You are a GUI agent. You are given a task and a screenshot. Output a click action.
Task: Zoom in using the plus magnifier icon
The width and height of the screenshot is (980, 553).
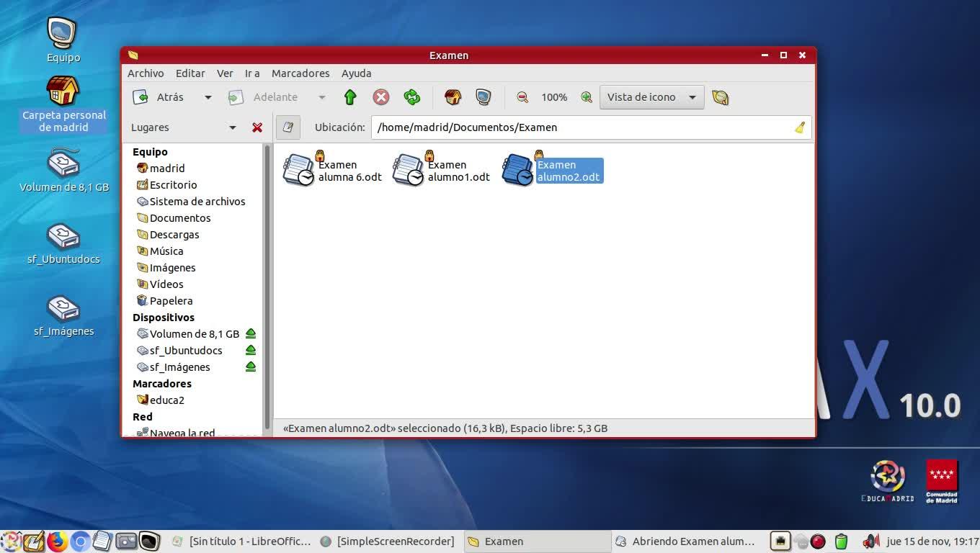[x=587, y=97]
